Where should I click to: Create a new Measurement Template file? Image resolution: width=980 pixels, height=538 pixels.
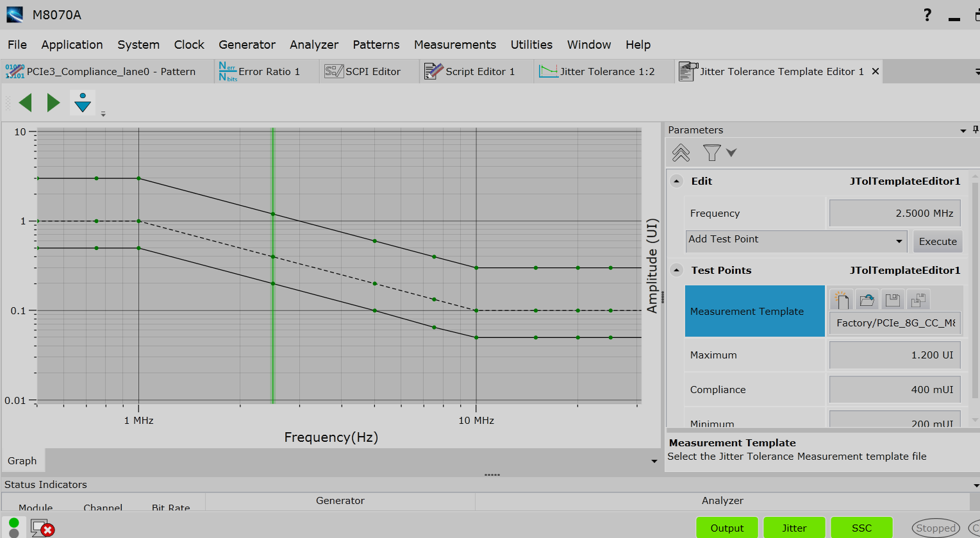(x=841, y=299)
